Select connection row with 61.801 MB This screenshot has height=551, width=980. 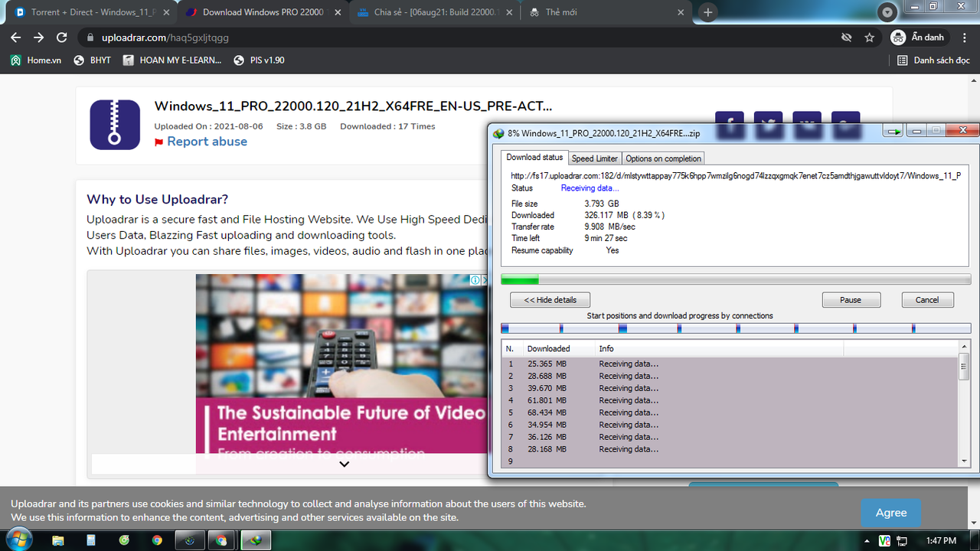(730, 400)
